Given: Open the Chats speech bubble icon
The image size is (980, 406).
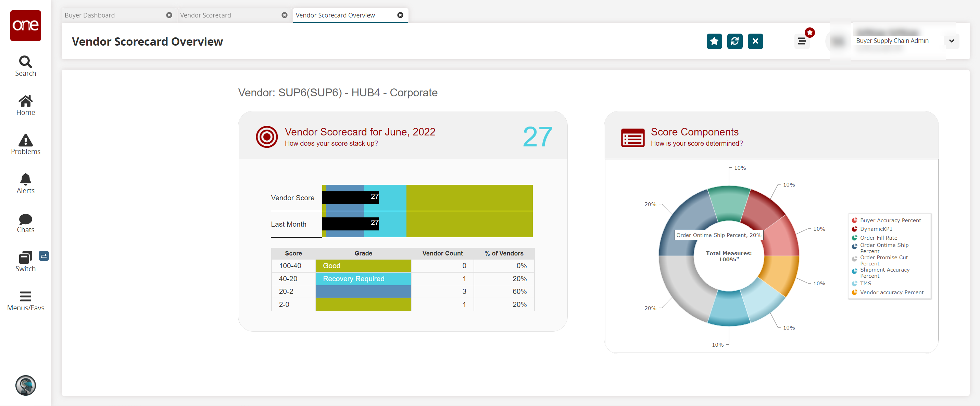Looking at the screenshot, I should pos(25,219).
